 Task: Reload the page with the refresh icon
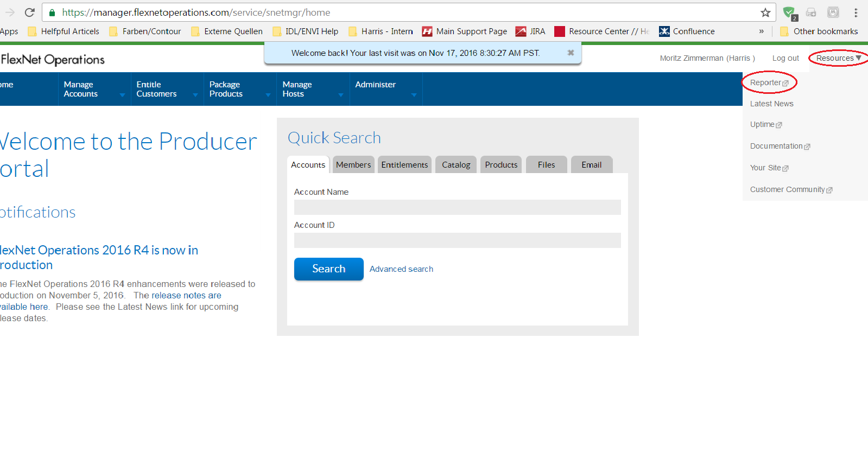click(x=30, y=12)
